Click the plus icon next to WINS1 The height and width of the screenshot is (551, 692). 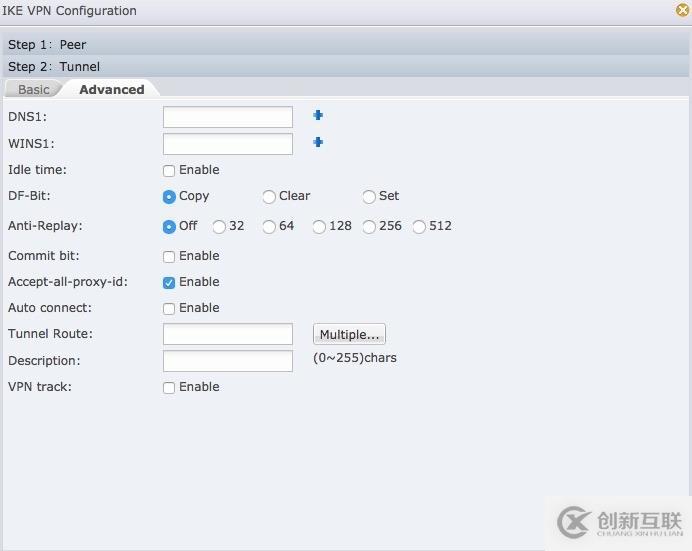click(318, 142)
